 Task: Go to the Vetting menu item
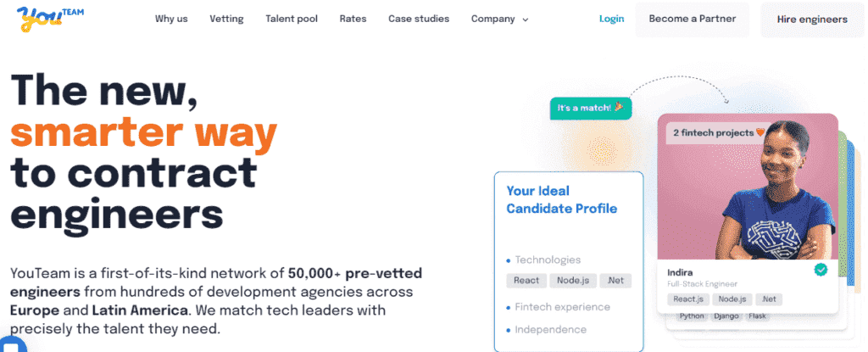point(226,19)
